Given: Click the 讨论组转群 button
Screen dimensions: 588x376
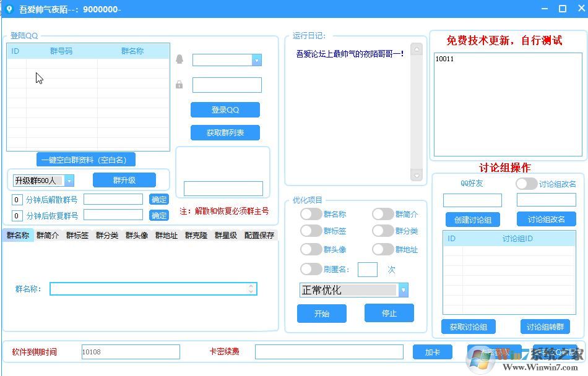Looking at the screenshot, I should 545,327.
